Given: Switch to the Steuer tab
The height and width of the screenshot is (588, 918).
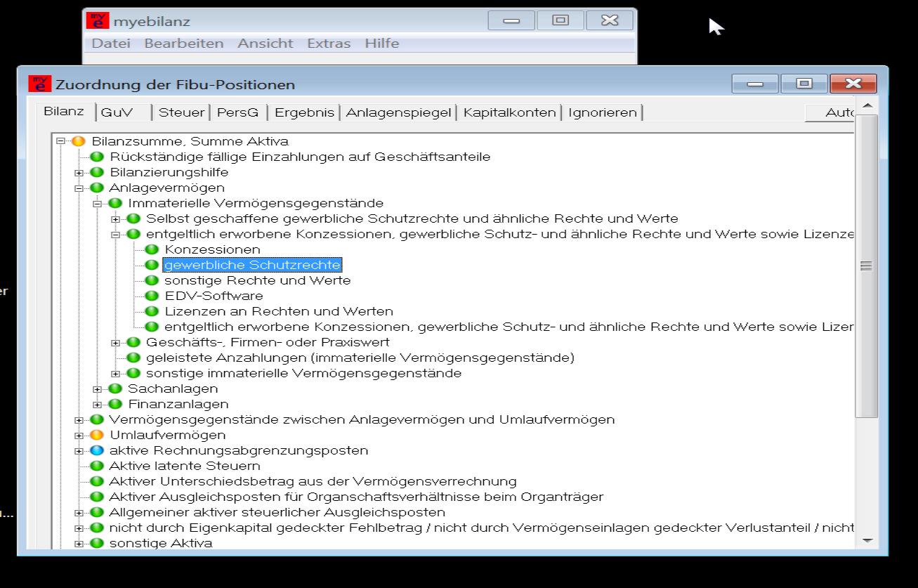Looking at the screenshot, I should coord(181,112).
